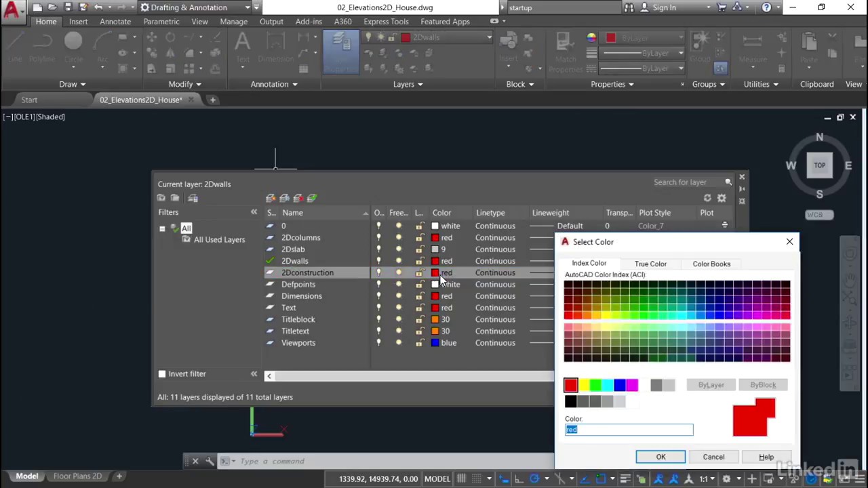Open the 2Dwalls layer dropdown in ribbon
The height and width of the screenshot is (488, 868).
click(489, 37)
